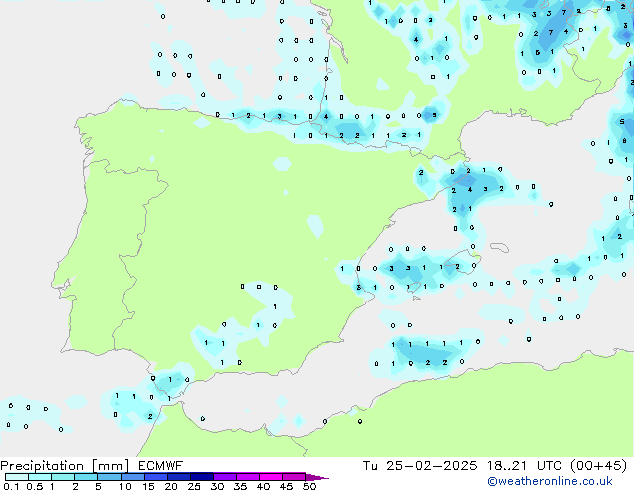Click the 45–50 mm legend color swatch

pos(294,477)
